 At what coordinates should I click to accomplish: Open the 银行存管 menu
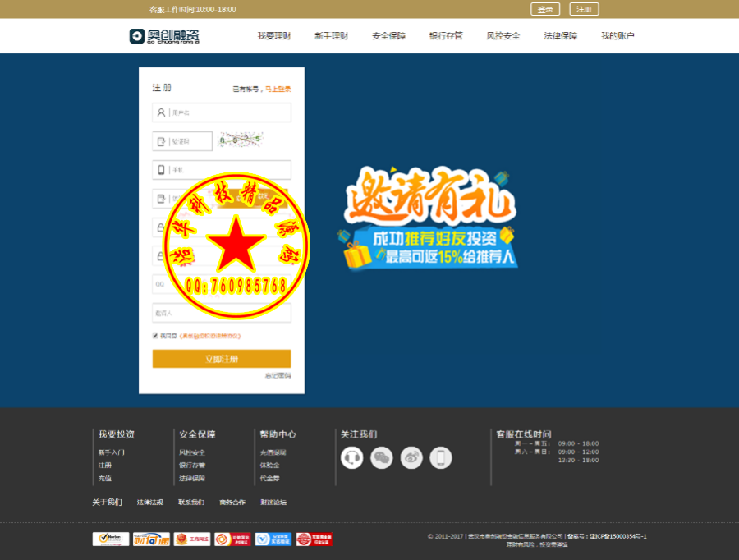tap(446, 36)
